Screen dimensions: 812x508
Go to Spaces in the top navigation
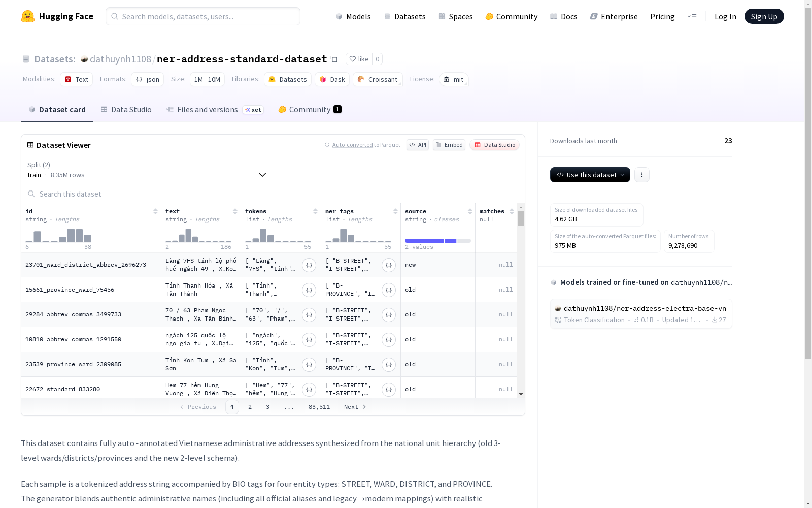[x=456, y=16]
